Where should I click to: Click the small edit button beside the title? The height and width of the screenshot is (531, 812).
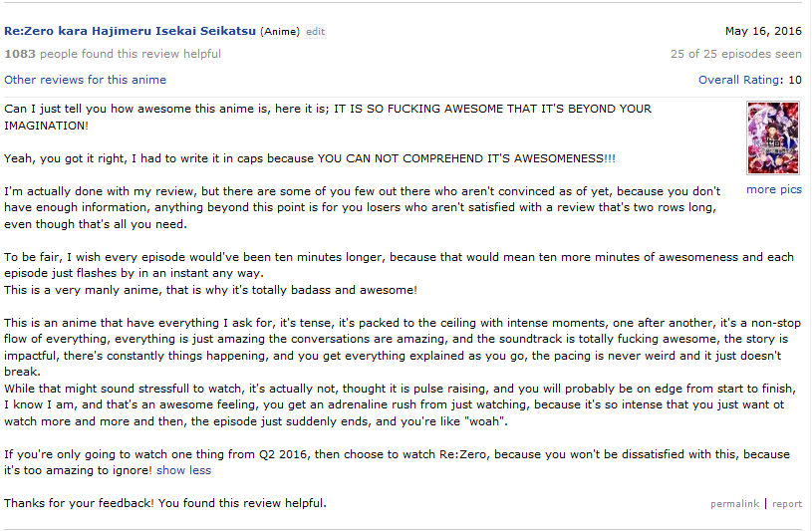pos(315,32)
